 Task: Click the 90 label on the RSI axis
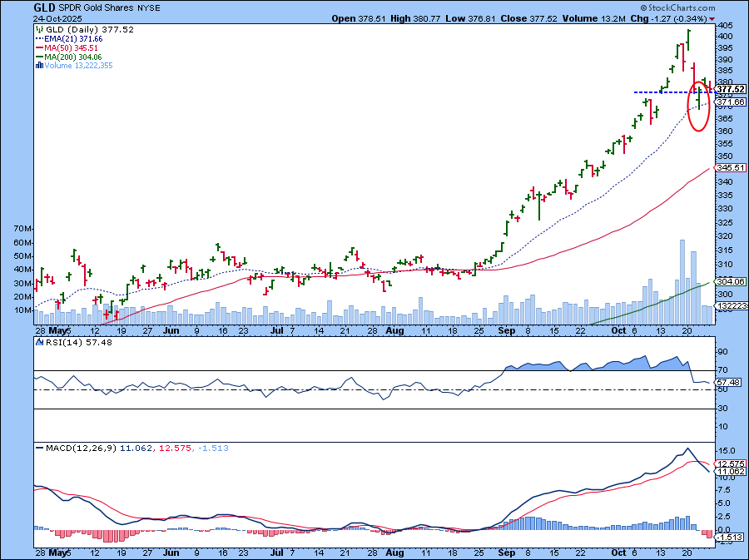[x=722, y=352]
